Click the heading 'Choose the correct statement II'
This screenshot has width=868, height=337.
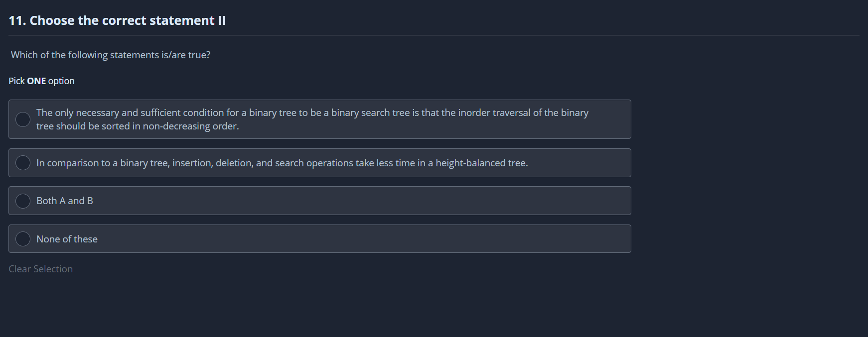pyautogui.click(x=128, y=20)
